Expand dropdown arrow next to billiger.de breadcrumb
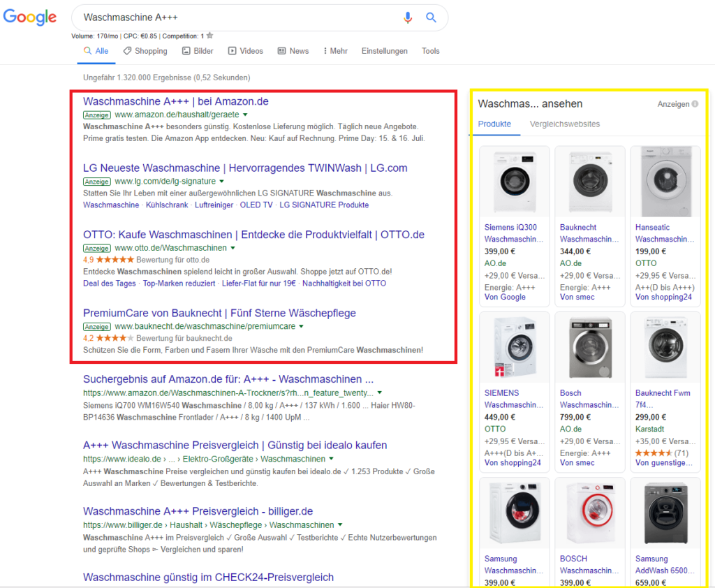The width and height of the screenshot is (715, 588). [340, 525]
